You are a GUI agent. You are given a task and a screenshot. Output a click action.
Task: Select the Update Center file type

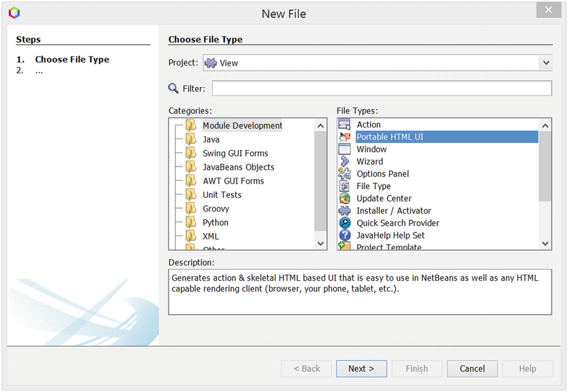click(x=384, y=198)
